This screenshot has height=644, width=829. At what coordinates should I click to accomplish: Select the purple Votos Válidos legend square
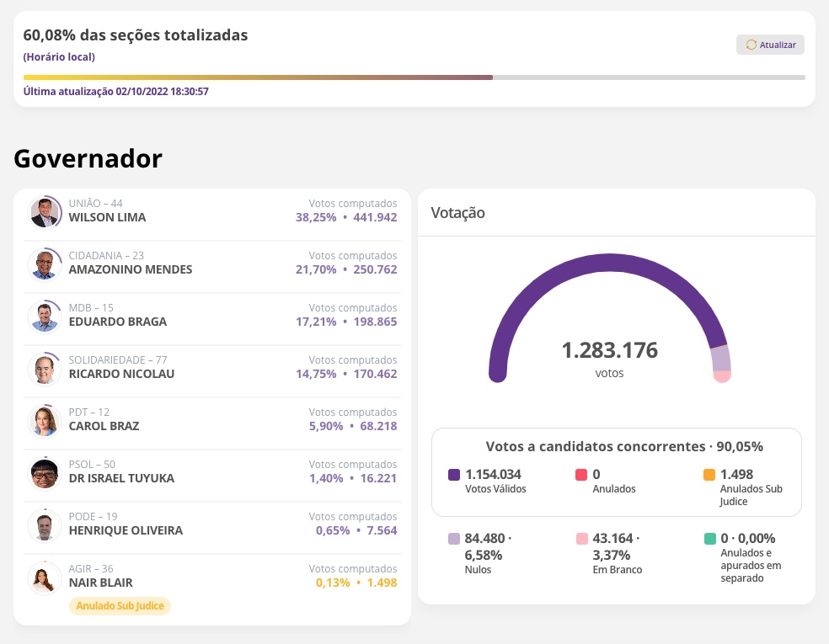point(454,474)
